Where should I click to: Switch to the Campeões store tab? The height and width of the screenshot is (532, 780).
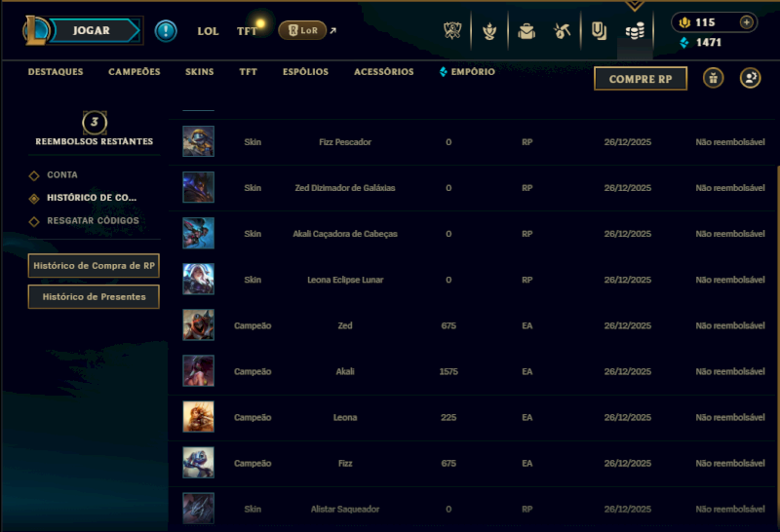(135, 72)
